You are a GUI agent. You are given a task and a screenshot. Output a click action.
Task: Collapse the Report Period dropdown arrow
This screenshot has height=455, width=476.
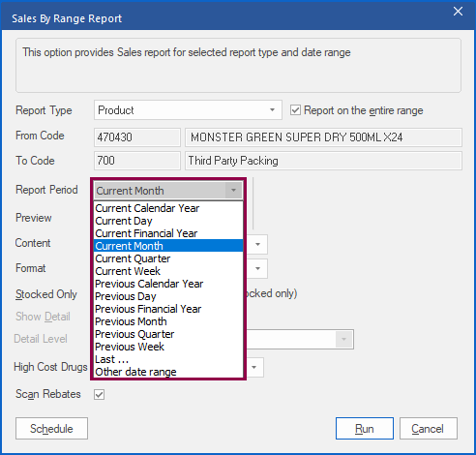[233, 191]
